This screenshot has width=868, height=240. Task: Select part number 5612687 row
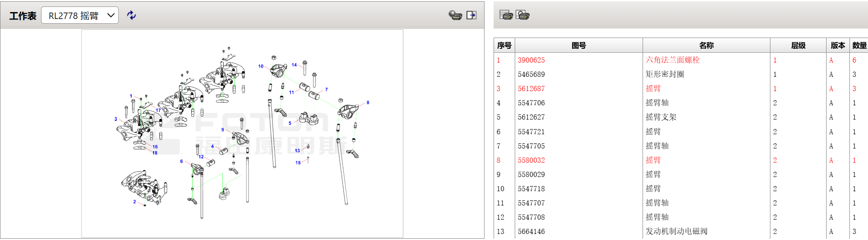tap(531, 89)
